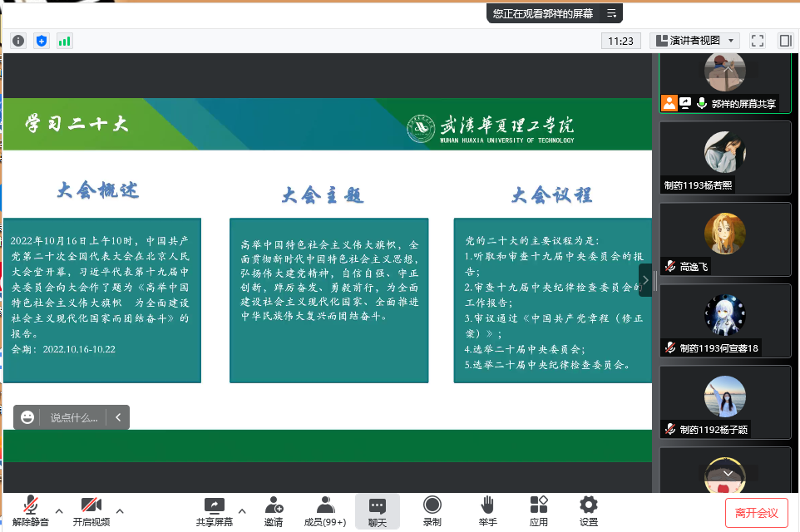Screen dimensions: 800x532
Task: Open the emoji picker in chat bar
Action: [27, 417]
